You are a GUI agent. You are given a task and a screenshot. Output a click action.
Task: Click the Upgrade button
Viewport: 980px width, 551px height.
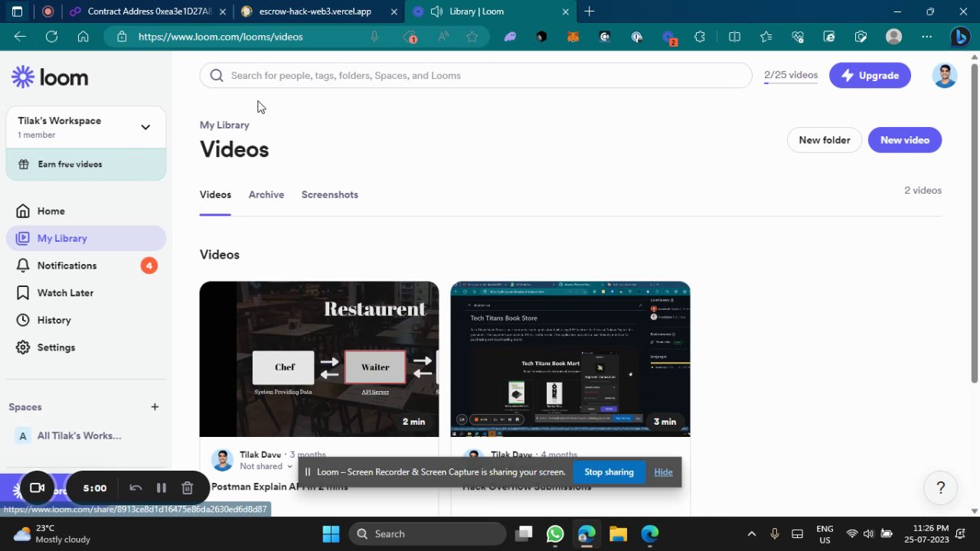pos(870,75)
